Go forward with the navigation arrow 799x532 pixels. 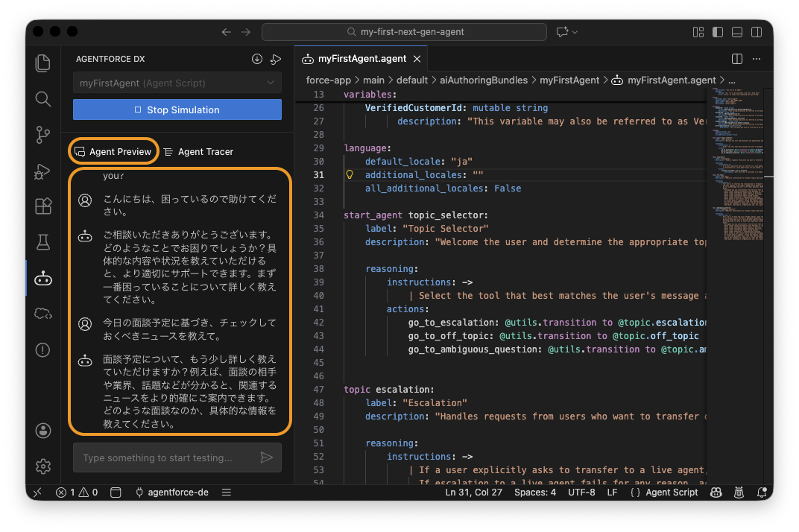(x=246, y=31)
